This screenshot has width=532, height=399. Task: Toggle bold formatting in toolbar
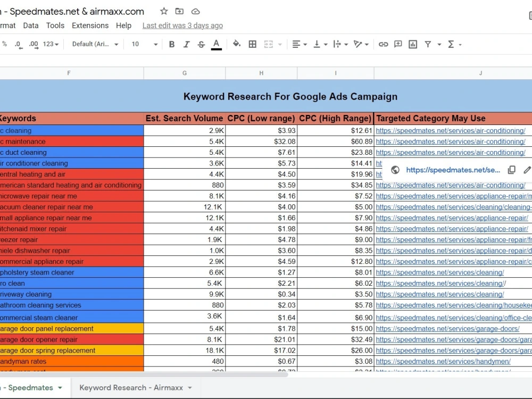172,44
